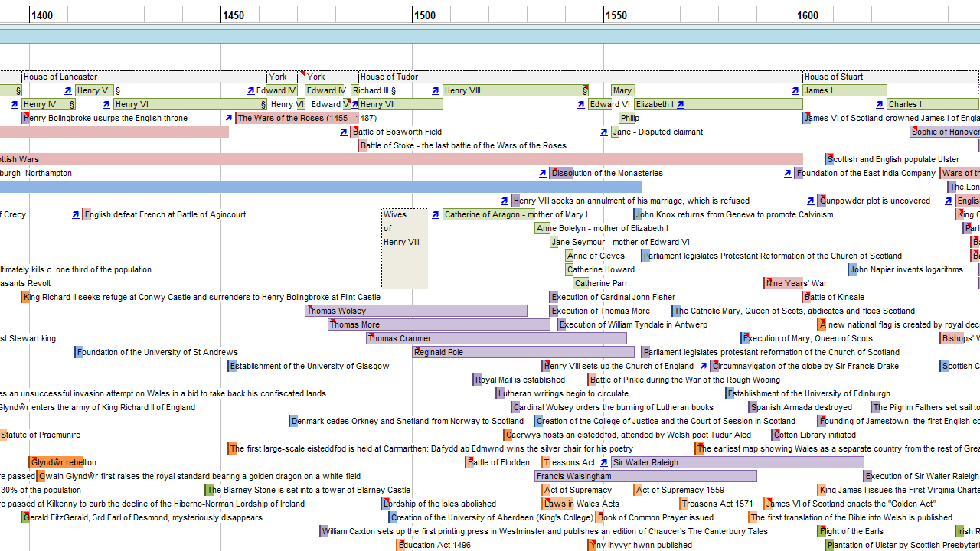Select the Thomas Cranmer lifespan bar
Screen dimensions: 980x551
coord(496,338)
